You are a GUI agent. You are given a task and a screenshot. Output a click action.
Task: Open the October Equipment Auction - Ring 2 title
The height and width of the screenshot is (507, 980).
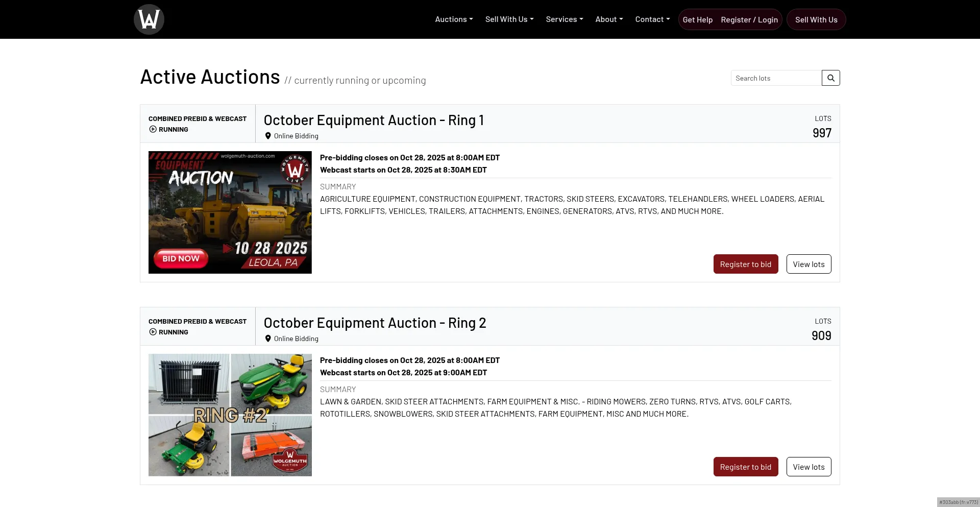[375, 323]
